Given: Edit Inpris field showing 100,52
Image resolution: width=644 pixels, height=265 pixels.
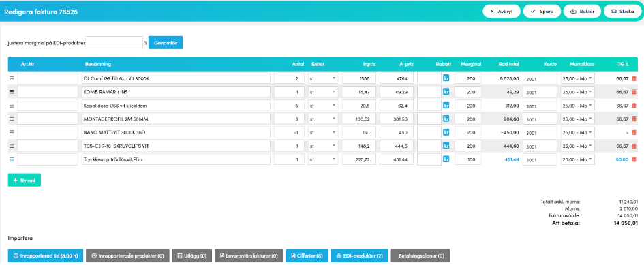Looking at the screenshot, I should point(359,119).
